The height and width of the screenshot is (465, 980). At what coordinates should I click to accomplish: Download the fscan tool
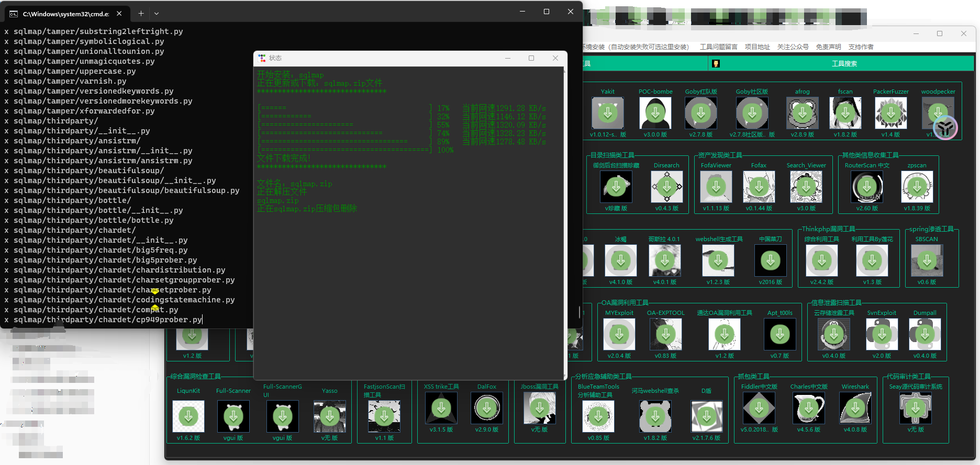pyautogui.click(x=845, y=113)
